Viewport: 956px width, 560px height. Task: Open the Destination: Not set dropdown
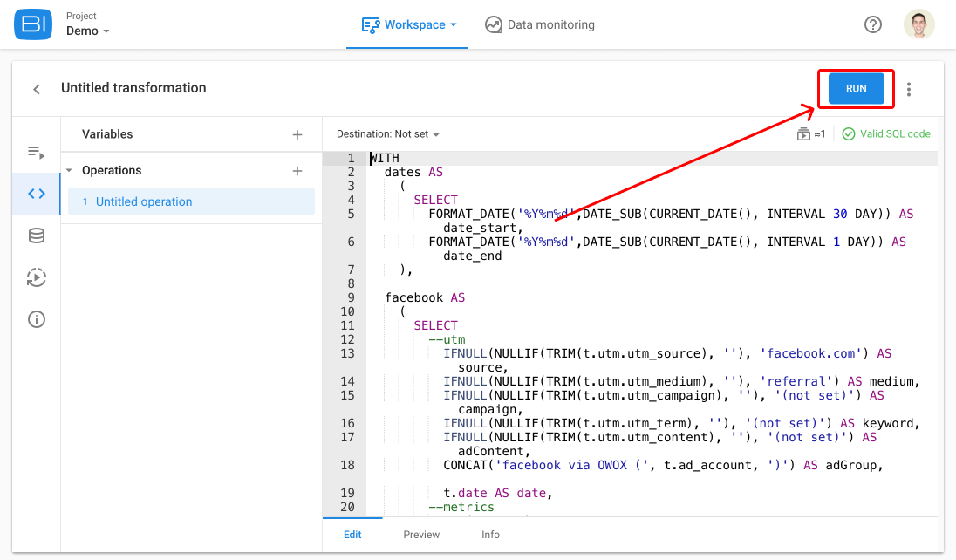point(388,134)
